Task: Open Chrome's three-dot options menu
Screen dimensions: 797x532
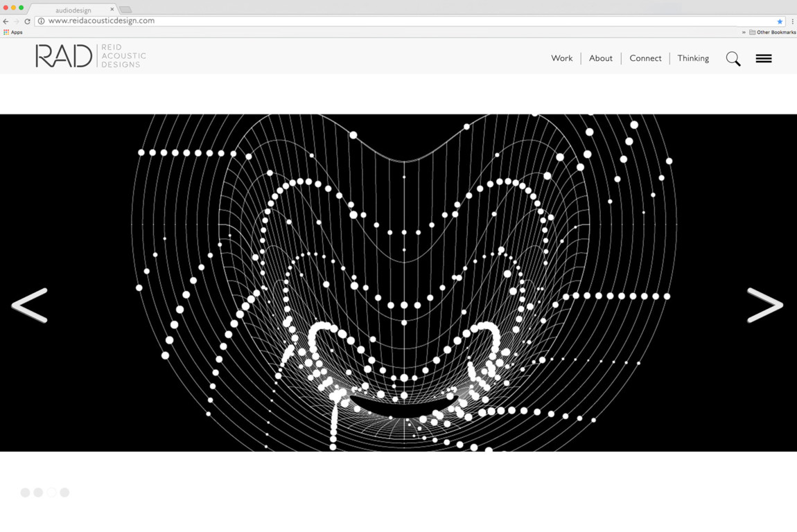Action: tap(792, 21)
